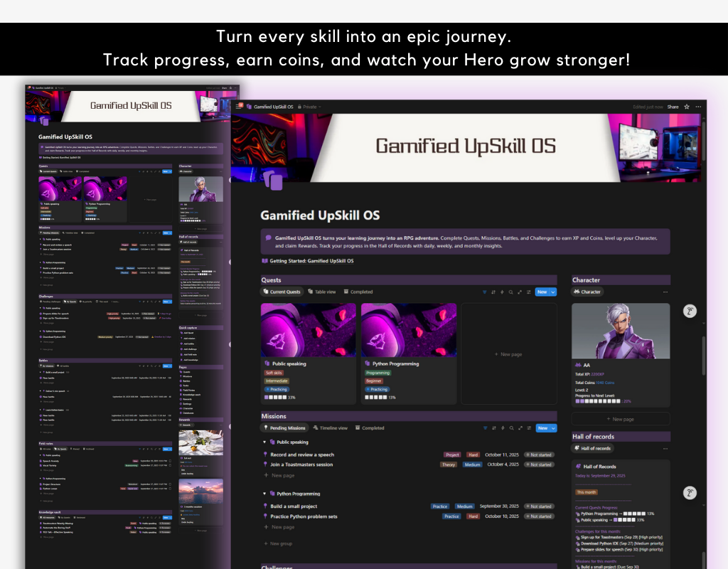
Task: Switch to the Table view tab in Quests
Action: 322,292
